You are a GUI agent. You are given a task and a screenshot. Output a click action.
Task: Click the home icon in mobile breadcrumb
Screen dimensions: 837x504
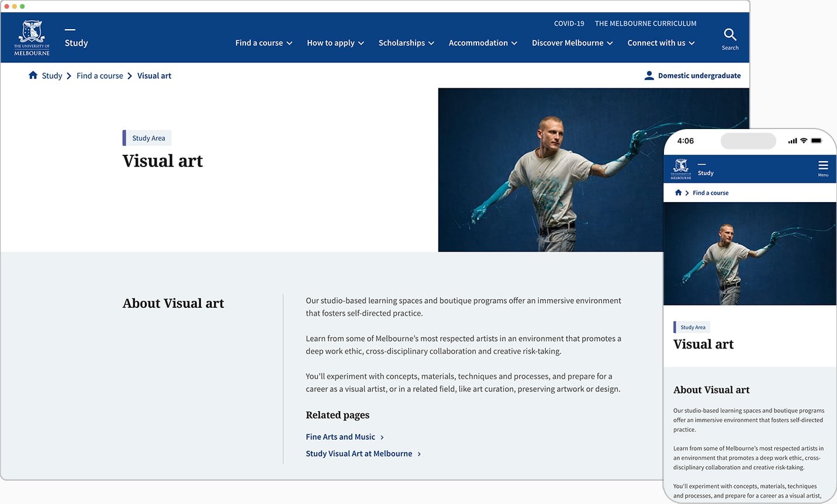click(678, 193)
